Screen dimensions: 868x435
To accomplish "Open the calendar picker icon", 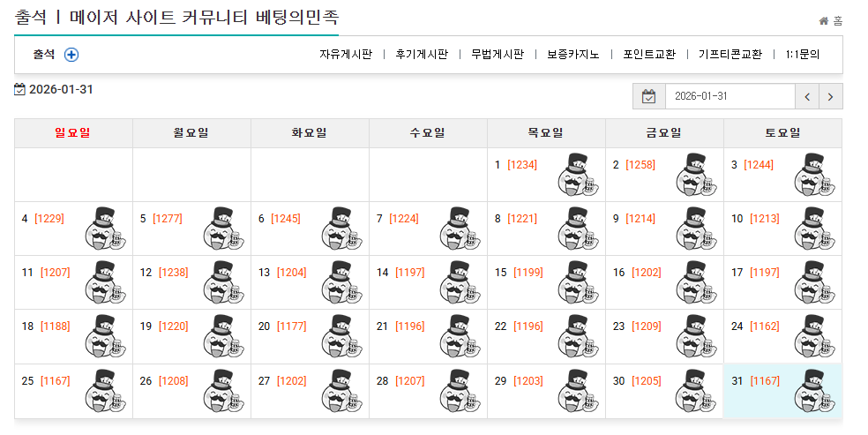I will tap(648, 96).
